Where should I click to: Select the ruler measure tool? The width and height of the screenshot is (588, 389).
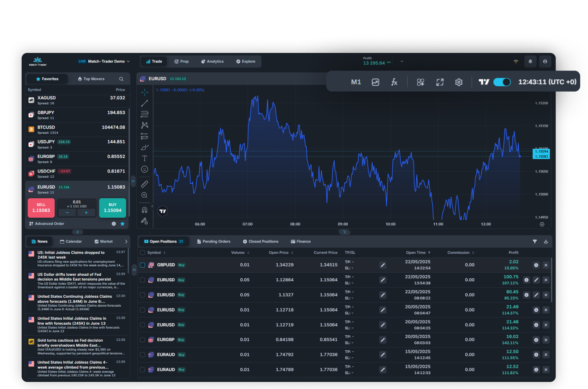click(x=145, y=184)
